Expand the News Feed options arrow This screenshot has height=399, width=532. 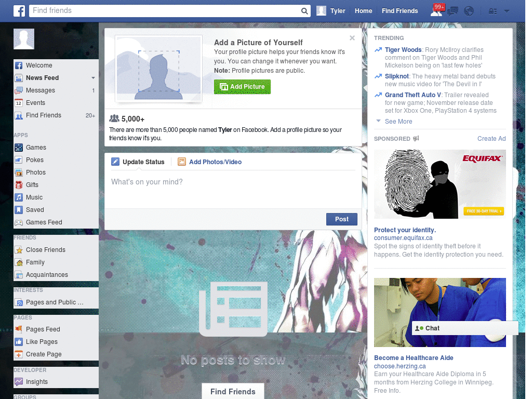[93, 78]
